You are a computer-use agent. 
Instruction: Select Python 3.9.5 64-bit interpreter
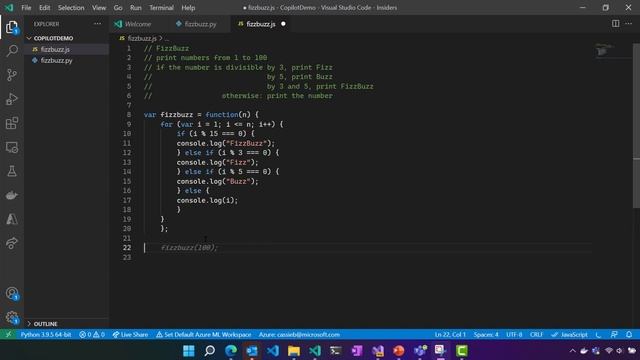pyautogui.click(x=46, y=334)
